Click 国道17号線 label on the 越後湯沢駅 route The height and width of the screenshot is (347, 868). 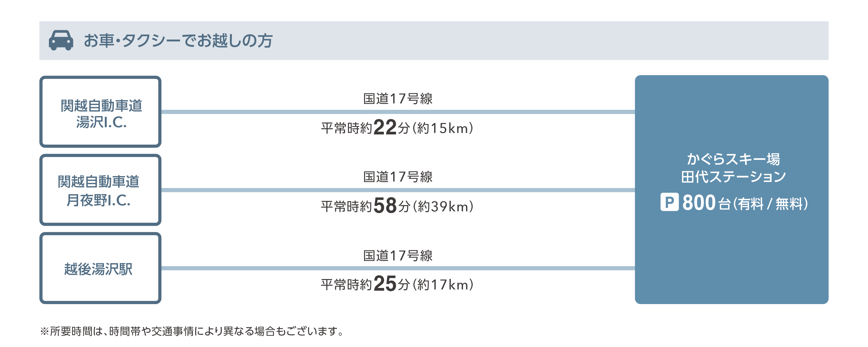click(x=398, y=256)
